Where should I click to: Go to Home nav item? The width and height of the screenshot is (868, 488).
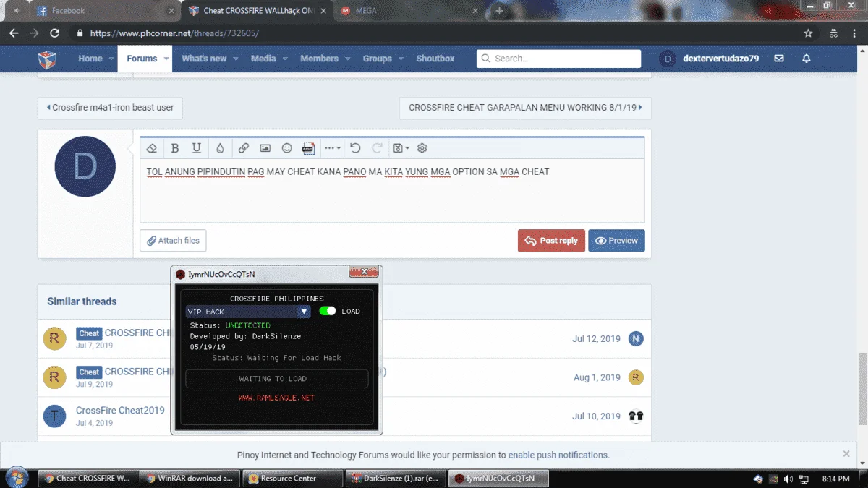90,59
